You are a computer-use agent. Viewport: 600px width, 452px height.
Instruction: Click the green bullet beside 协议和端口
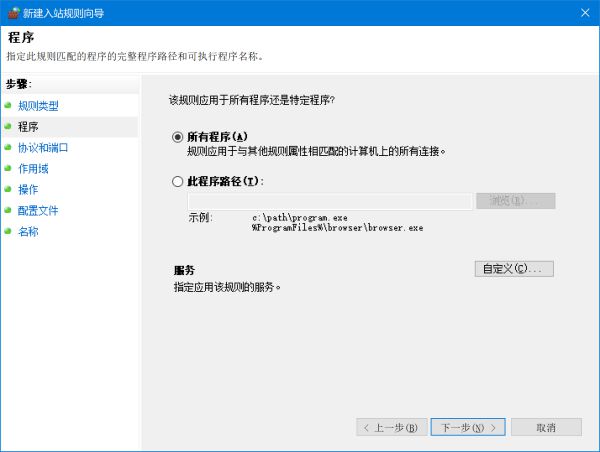[9, 148]
